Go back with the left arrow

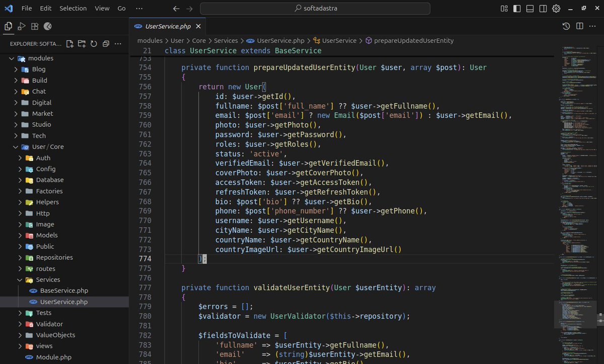[x=176, y=9]
